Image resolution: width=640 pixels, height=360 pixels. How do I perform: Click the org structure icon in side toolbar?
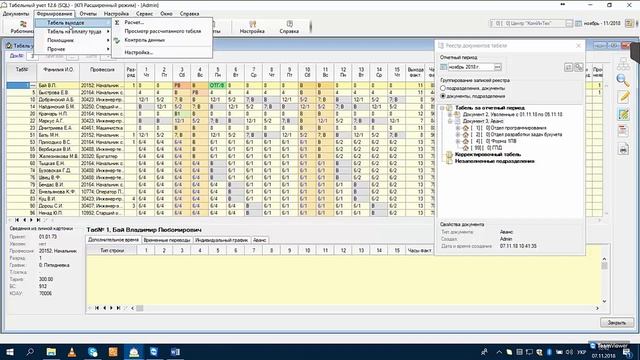623,64
